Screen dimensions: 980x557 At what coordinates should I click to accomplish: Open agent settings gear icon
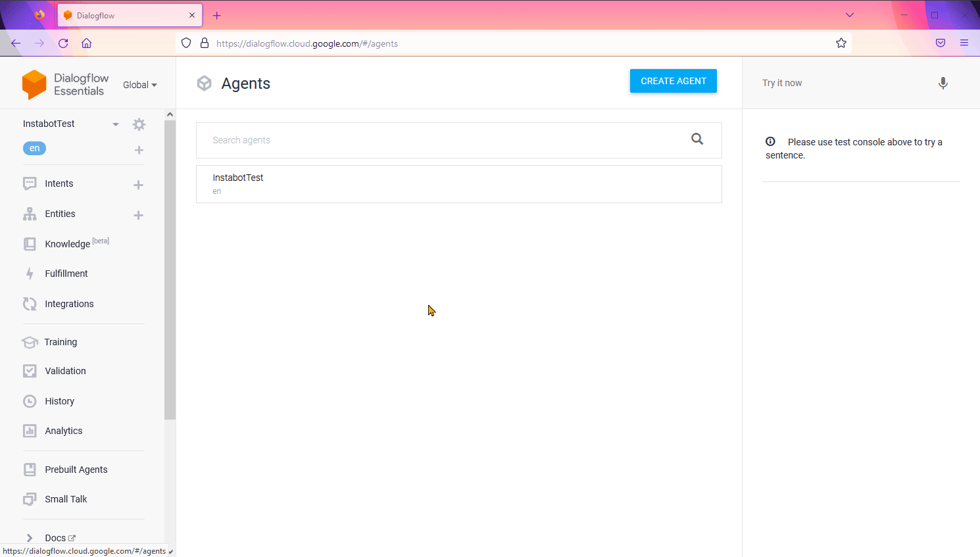[x=139, y=124]
